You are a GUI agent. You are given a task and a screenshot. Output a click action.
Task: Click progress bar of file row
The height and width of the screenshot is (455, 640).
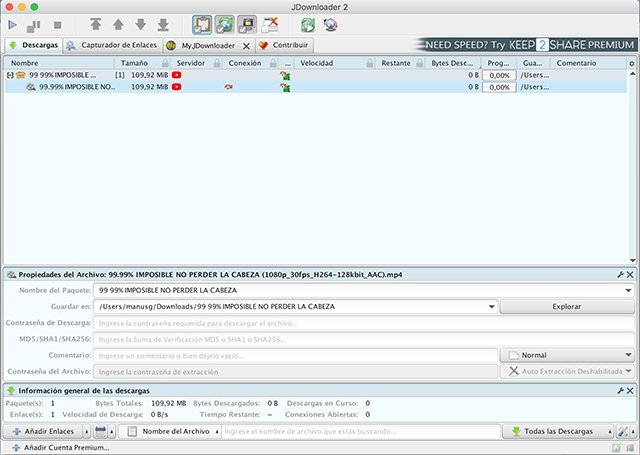click(x=499, y=87)
